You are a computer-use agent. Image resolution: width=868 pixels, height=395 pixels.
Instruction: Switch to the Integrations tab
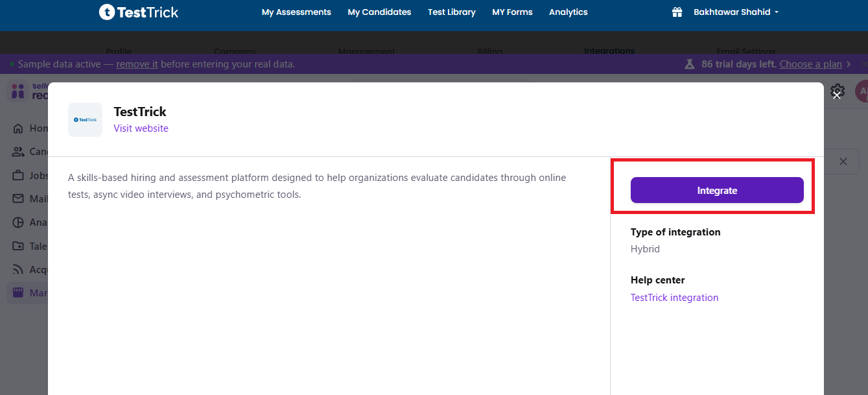pyautogui.click(x=609, y=51)
